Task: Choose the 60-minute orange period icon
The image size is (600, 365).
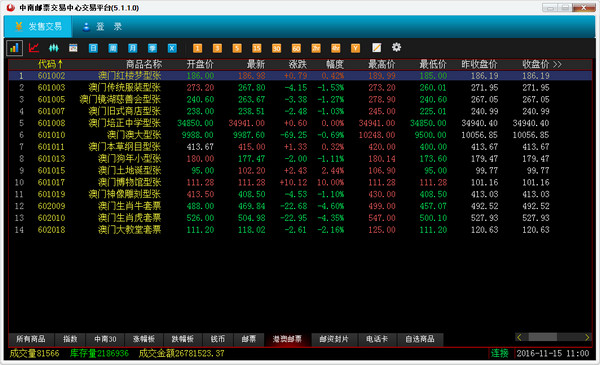Action: click(296, 48)
